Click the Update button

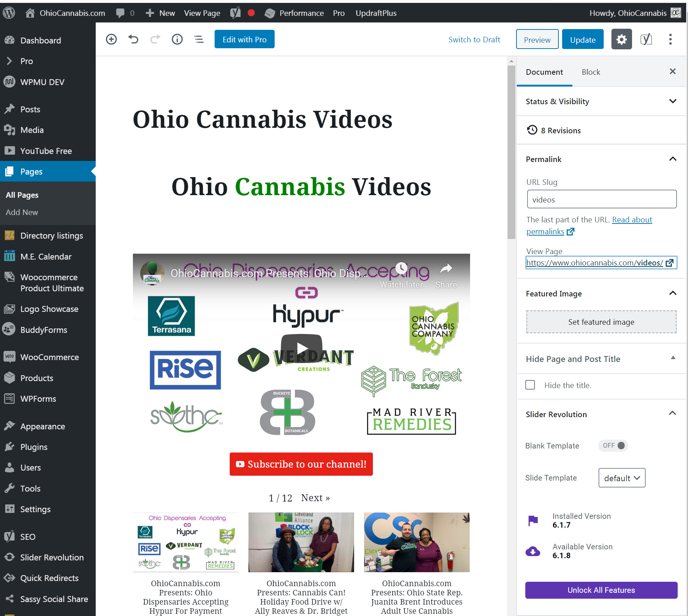click(x=583, y=39)
